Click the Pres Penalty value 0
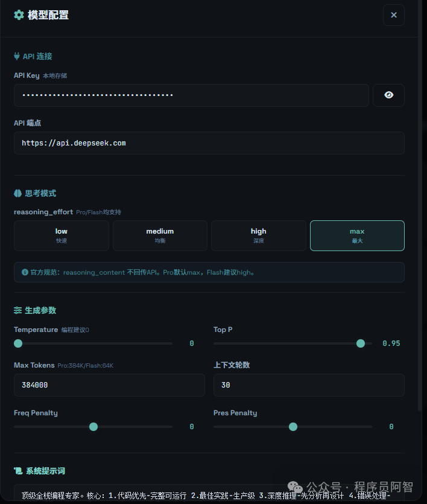 (391, 427)
